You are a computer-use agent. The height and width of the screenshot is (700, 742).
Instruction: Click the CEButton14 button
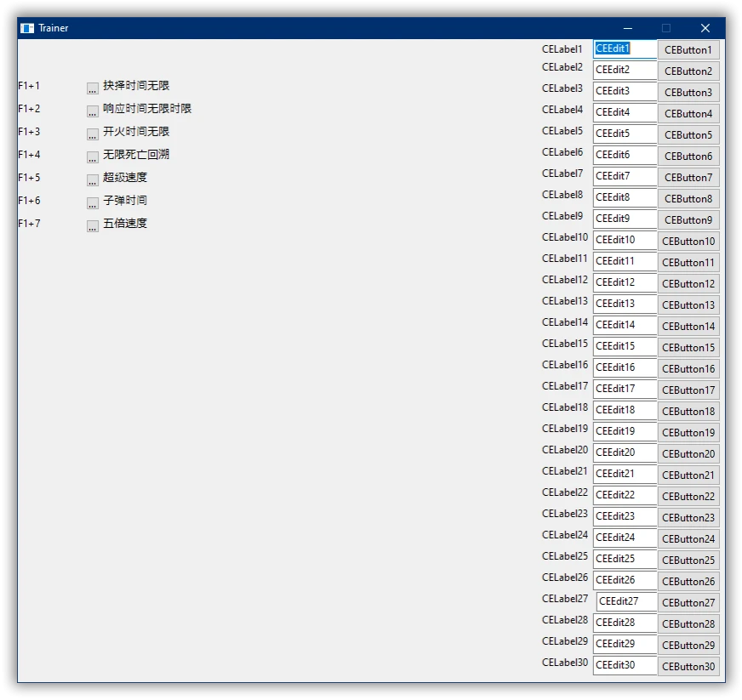click(688, 327)
